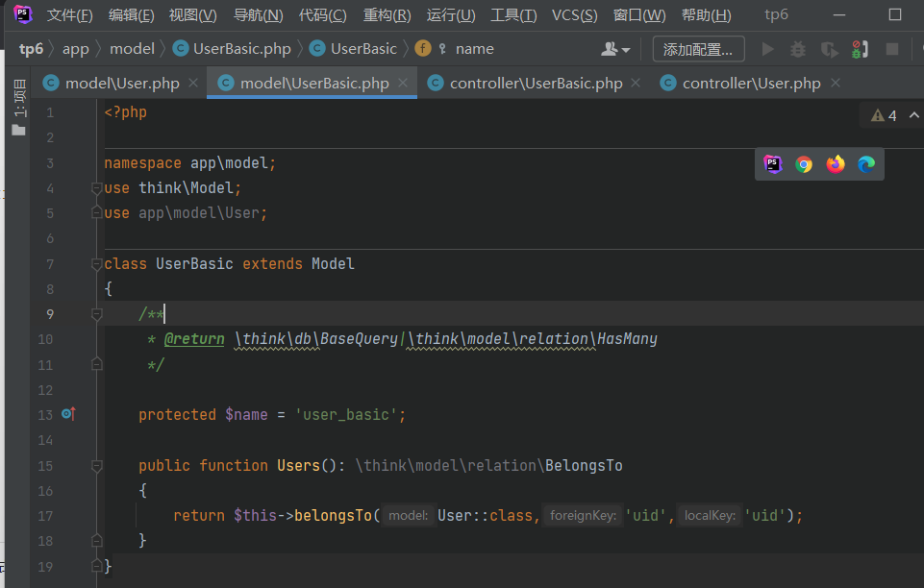Image resolution: width=924 pixels, height=588 pixels.
Task: Click the namespace app\model line
Action: tap(189, 163)
